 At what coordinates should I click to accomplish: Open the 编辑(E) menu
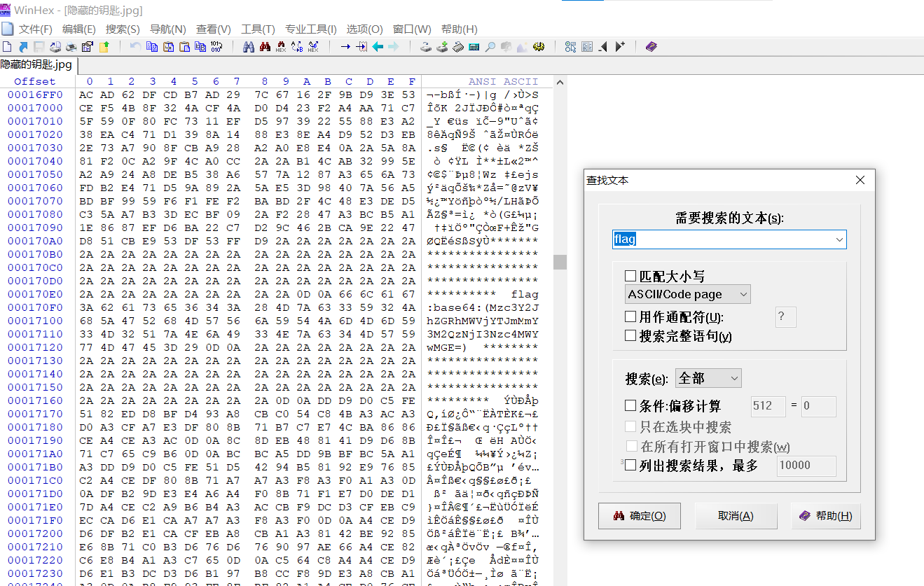[x=79, y=29]
